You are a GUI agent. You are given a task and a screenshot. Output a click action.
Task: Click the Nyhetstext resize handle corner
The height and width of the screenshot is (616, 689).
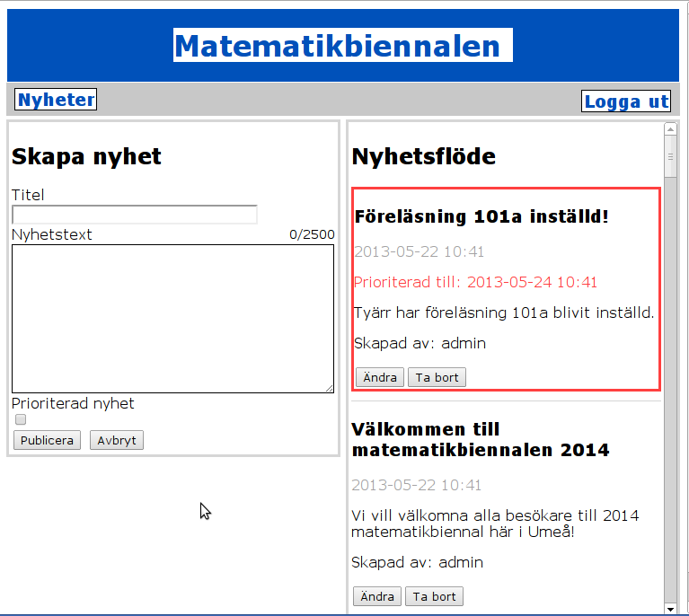point(330,389)
